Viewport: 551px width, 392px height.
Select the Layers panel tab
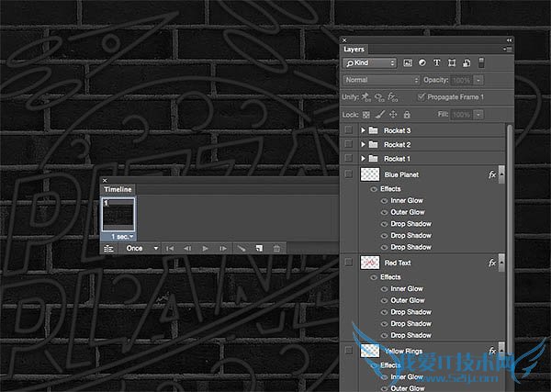point(354,49)
